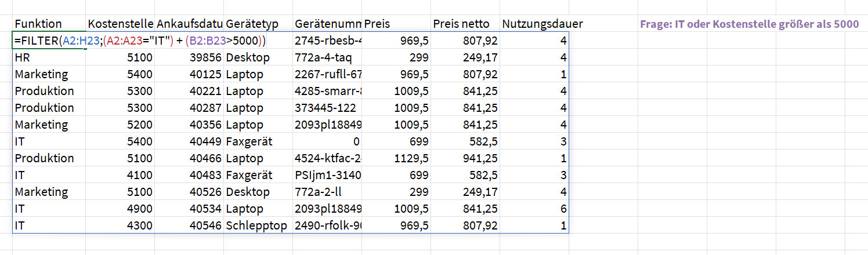Click the PSIjm1-3140 device number cell
This screenshot has height=255, width=868.
[328, 175]
